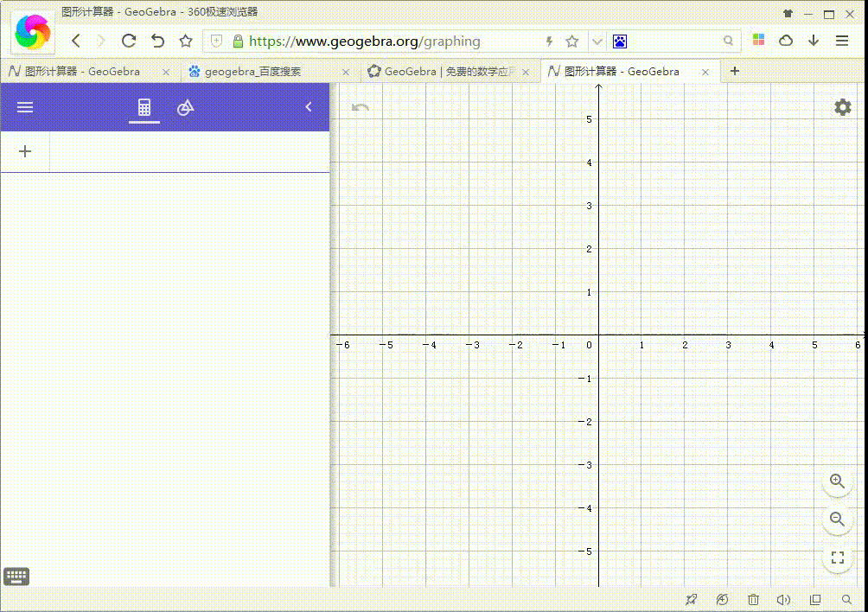The height and width of the screenshot is (612, 868).
Task: Open graphics view settings gear
Action: (x=843, y=107)
